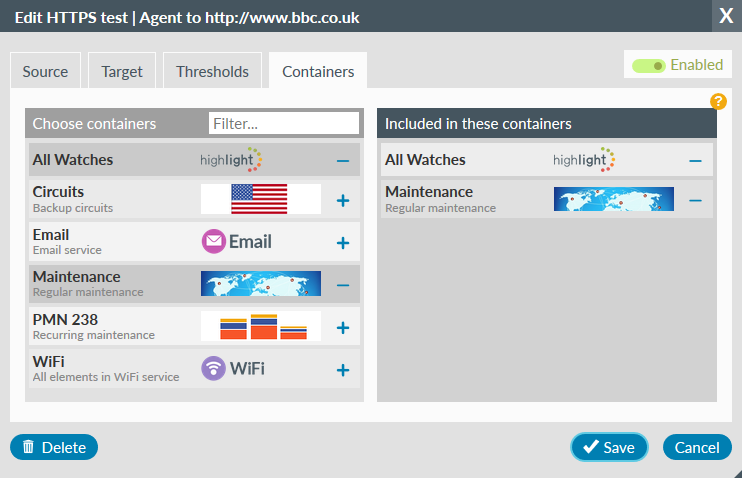Add the Circuits container with plus icon
The image size is (742, 478).
point(342,200)
